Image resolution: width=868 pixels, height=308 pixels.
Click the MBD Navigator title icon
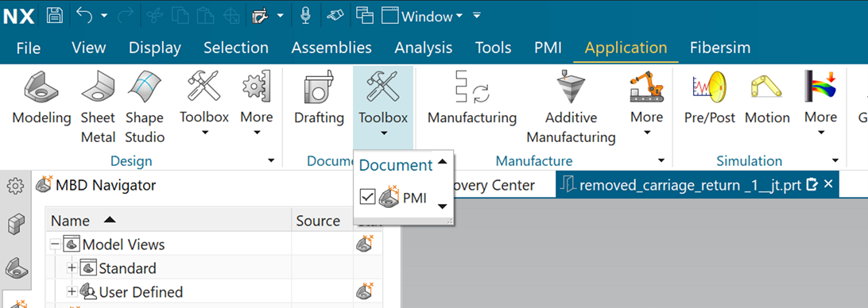[x=44, y=184]
